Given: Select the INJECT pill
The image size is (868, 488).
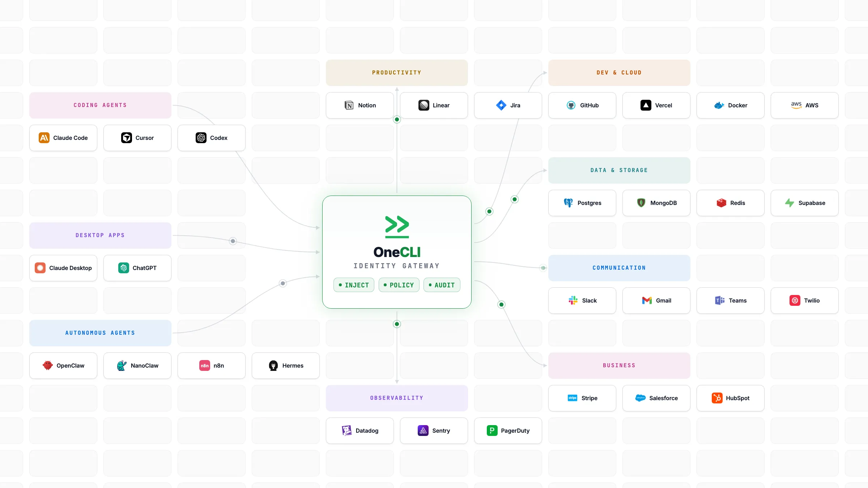Looking at the screenshot, I should click(354, 285).
